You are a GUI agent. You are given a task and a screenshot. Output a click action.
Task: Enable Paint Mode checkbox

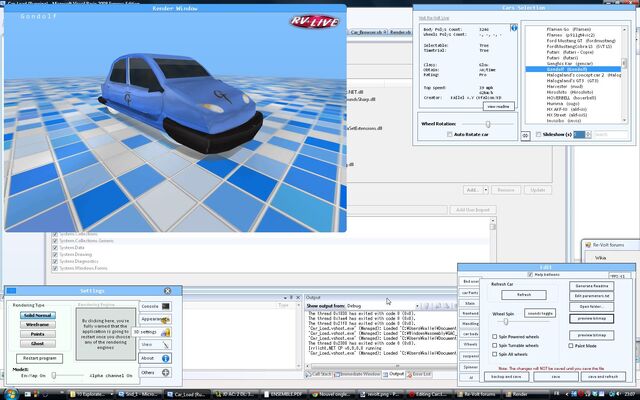point(571,346)
